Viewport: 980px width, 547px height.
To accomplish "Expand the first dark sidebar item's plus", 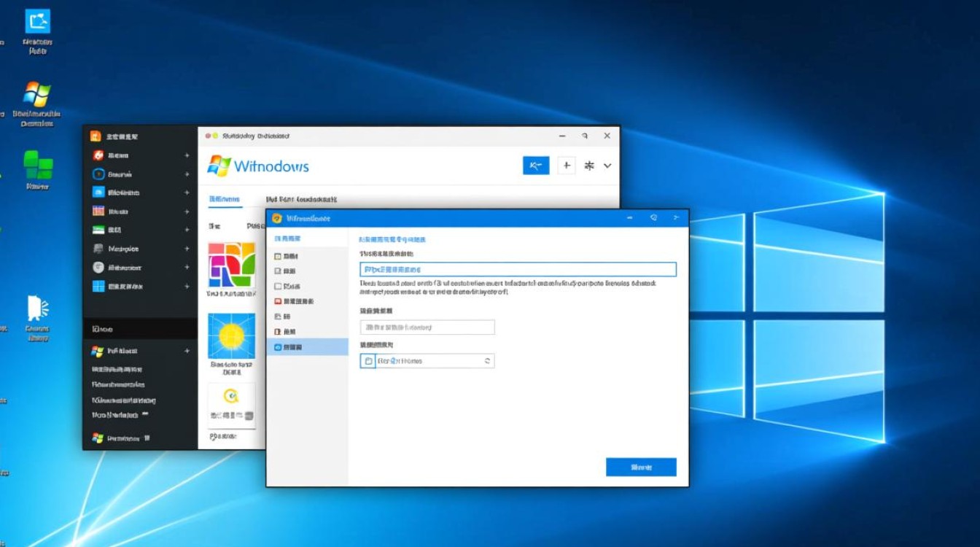I will [187, 155].
